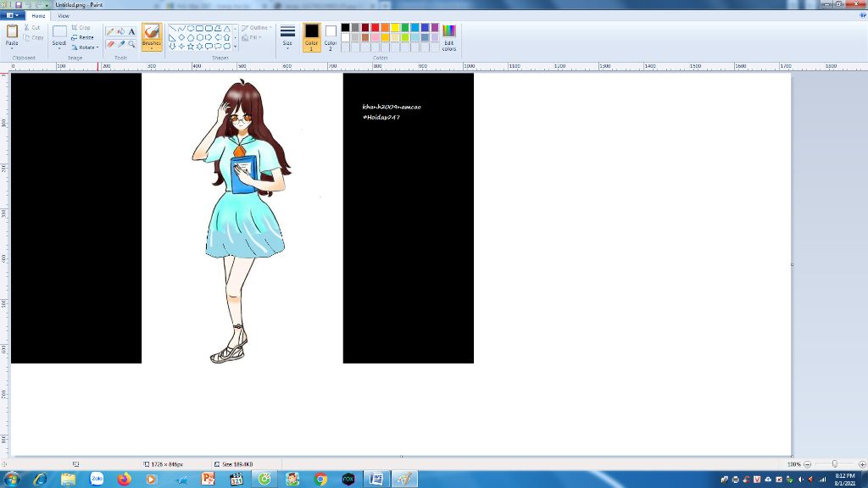This screenshot has width=868, height=488.
Task: Switch to the View ribbon tab
Action: [63, 16]
